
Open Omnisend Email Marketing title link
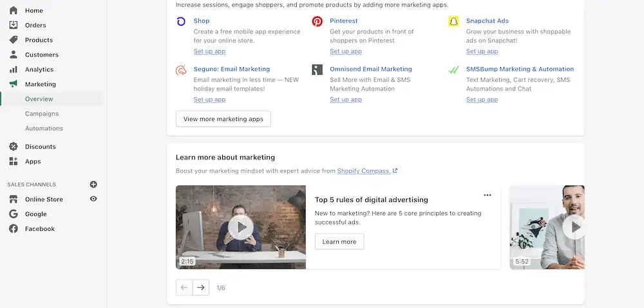pos(371,69)
